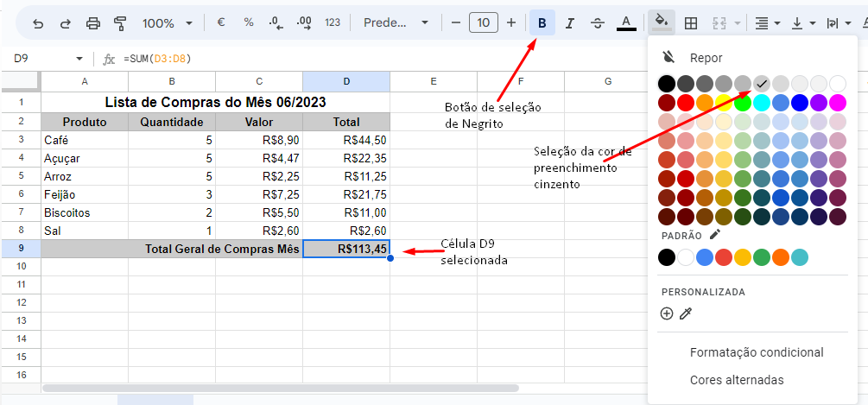This screenshot has height=405, width=868.
Task: Open the name box dropdown arrow
Action: pos(79,59)
